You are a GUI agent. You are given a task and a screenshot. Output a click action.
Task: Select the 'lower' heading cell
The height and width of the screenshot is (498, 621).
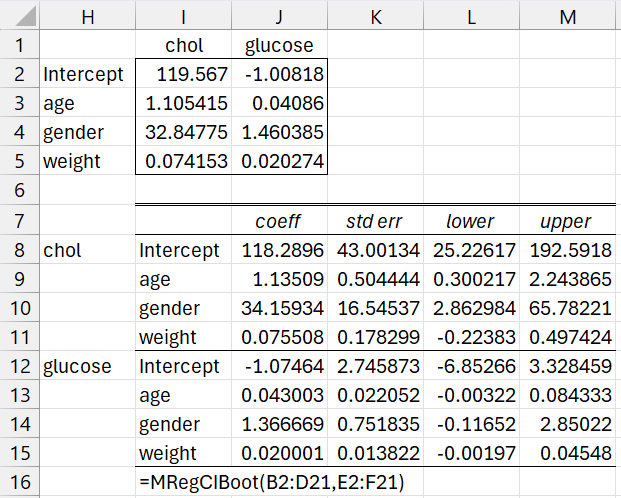coord(470,221)
